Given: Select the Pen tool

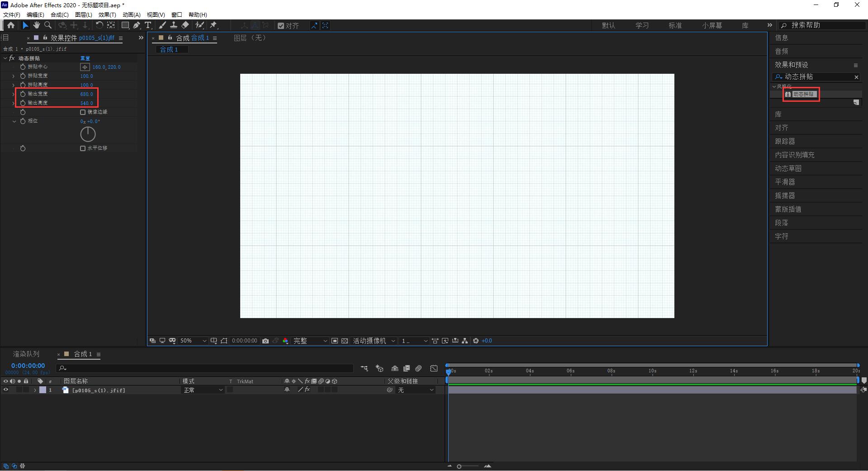Looking at the screenshot, I should 137,25.
